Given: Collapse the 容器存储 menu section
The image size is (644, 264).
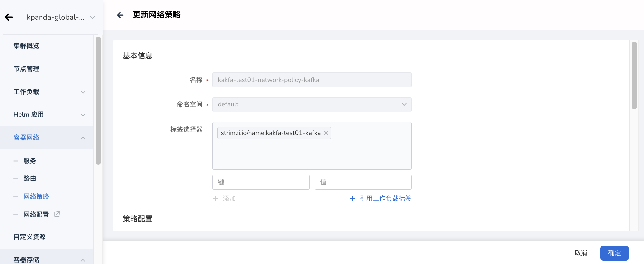Looking at the screenshot, I should tap(46, 259).
